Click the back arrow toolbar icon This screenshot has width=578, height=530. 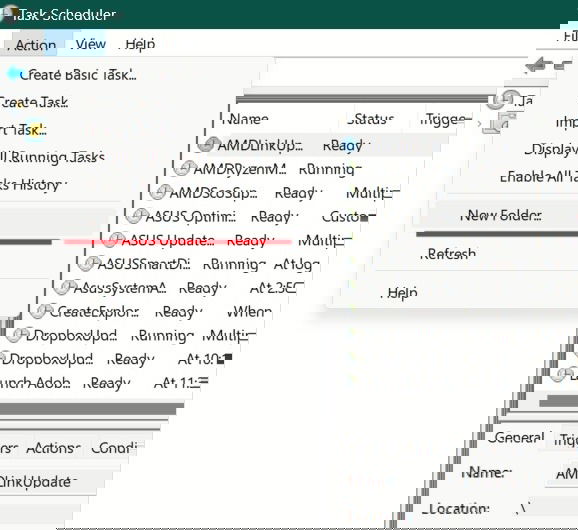pyautogui.click(x=537, y=64)
